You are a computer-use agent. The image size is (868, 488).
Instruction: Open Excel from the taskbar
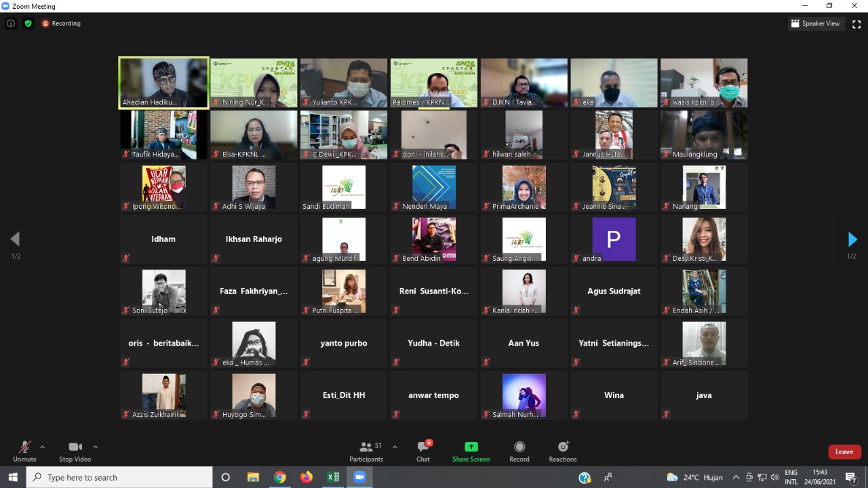coord(332,477)
